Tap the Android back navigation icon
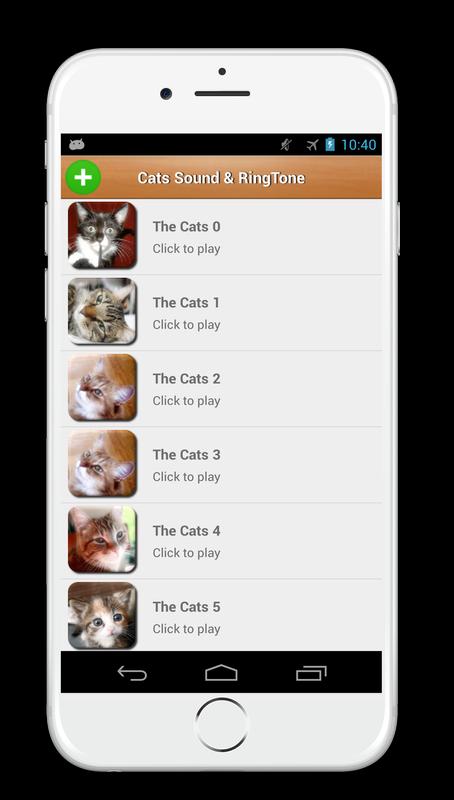 (x=132, y=673)
